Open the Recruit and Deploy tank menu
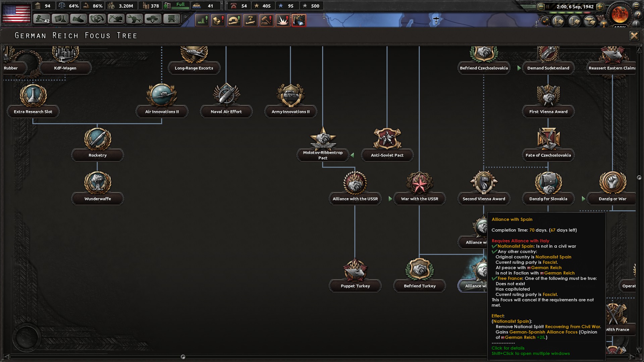Screen dimensions: 644x362 pos(153,19)
